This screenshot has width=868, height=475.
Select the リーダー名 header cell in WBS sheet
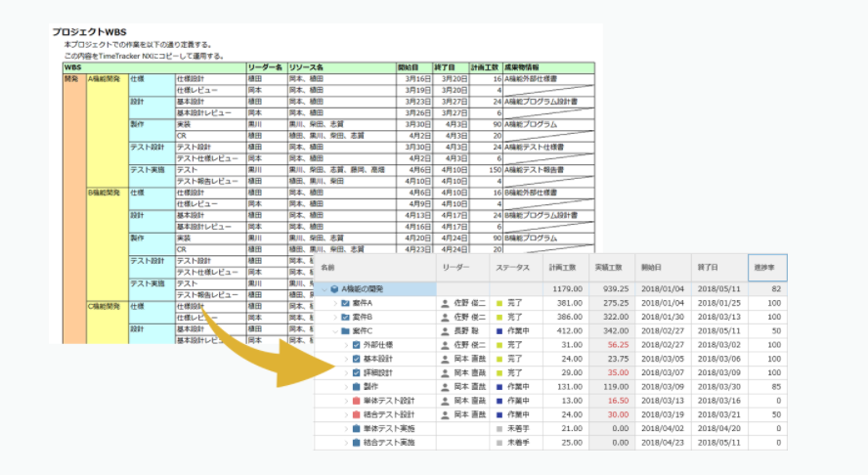[x=267, y=67]
